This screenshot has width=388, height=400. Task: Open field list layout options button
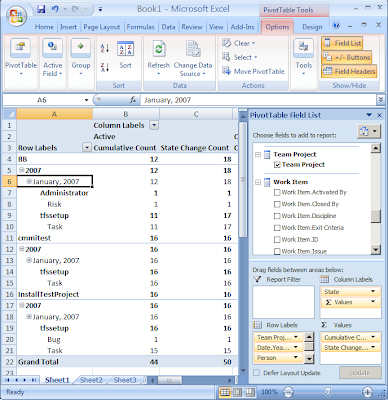point(369,131)
